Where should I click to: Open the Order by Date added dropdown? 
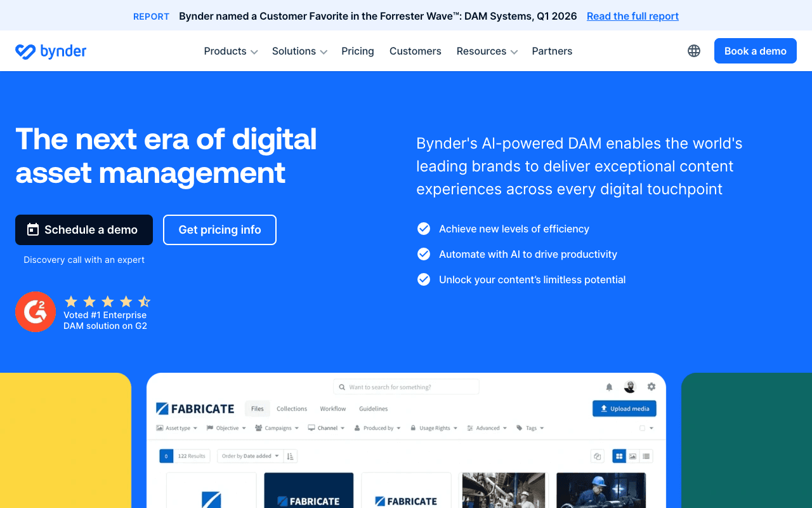tap(250, 456)
